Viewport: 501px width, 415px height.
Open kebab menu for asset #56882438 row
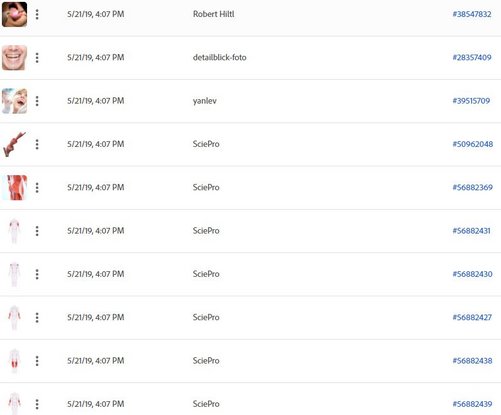tap(37, 361)
